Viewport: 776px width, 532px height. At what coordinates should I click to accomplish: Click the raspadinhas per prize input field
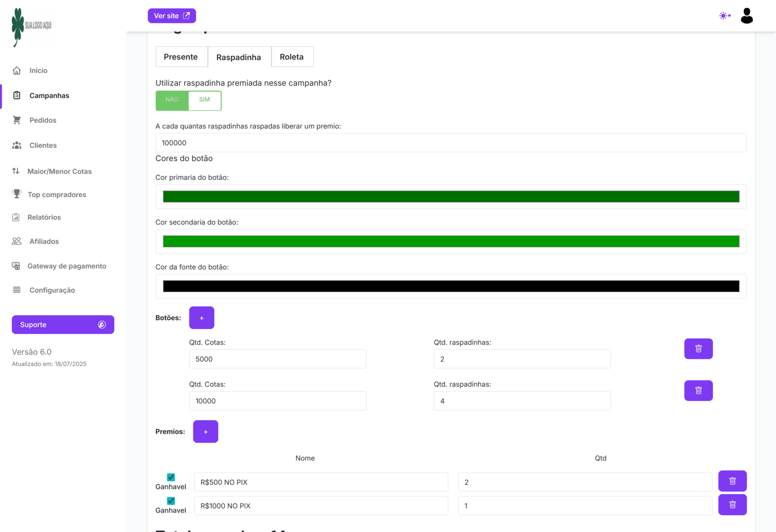click(451, 143)
